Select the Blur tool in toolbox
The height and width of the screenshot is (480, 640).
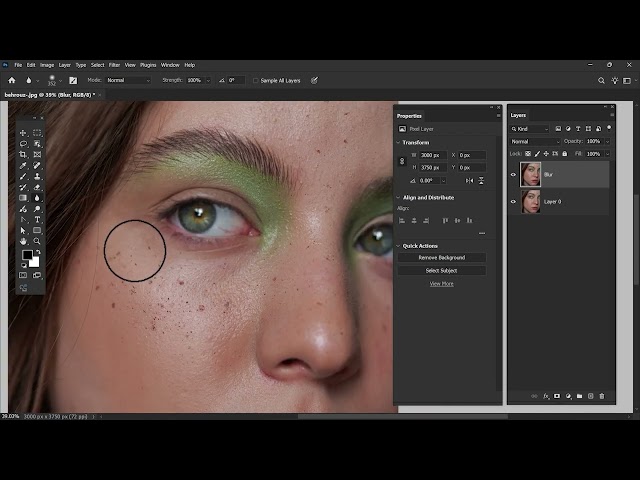[37, 198]
